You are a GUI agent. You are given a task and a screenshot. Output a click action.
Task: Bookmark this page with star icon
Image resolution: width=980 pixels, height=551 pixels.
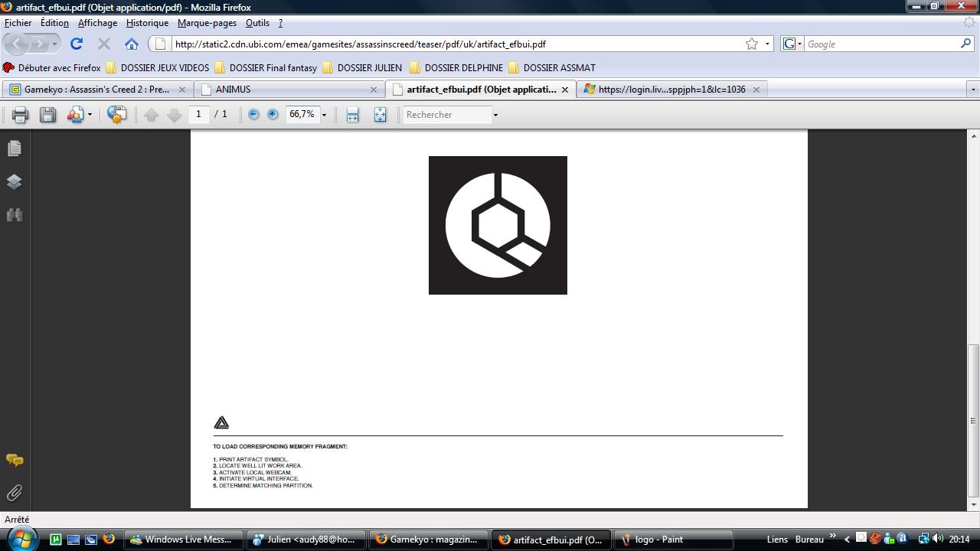tap(752, 44)
